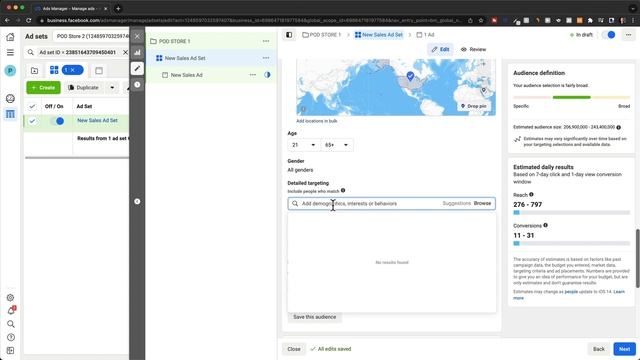Open the hamburger all-tools menu

[10, 53]
